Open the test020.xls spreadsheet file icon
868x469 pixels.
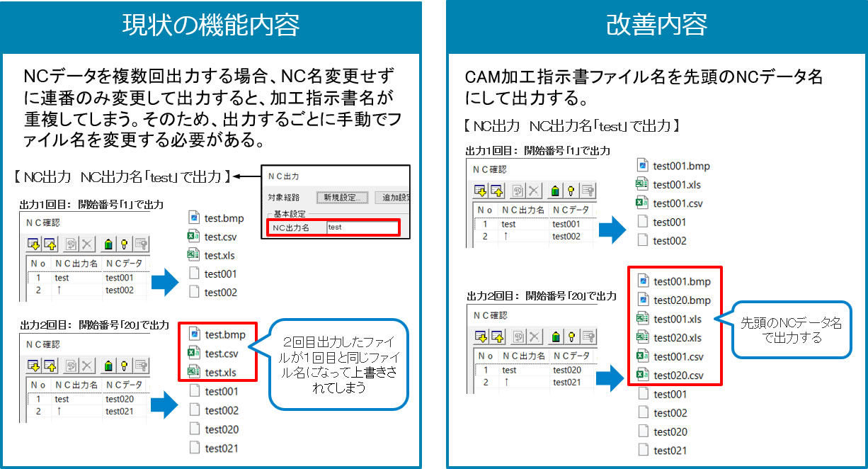(644, 338)
